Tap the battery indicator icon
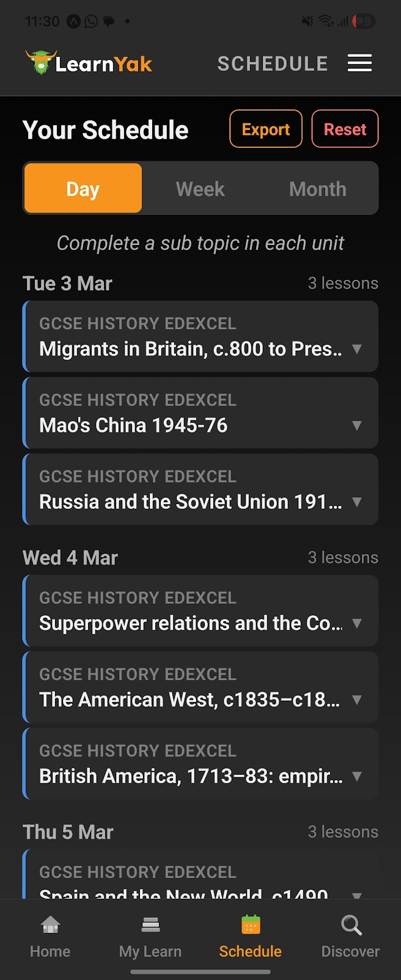 tap(364, 21)
